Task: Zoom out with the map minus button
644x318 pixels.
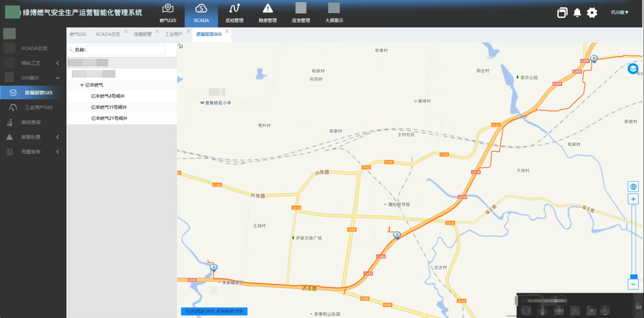Action: (633, 284)
